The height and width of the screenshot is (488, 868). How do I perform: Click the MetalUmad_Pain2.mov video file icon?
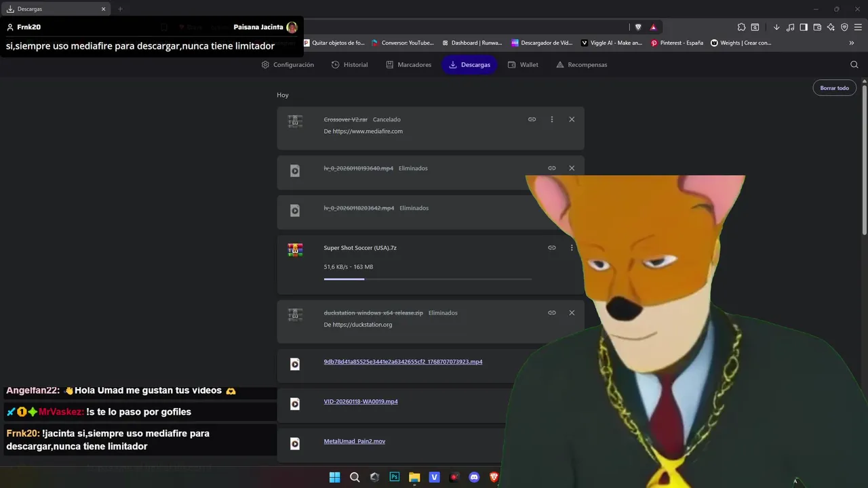(x=295, y=444)
